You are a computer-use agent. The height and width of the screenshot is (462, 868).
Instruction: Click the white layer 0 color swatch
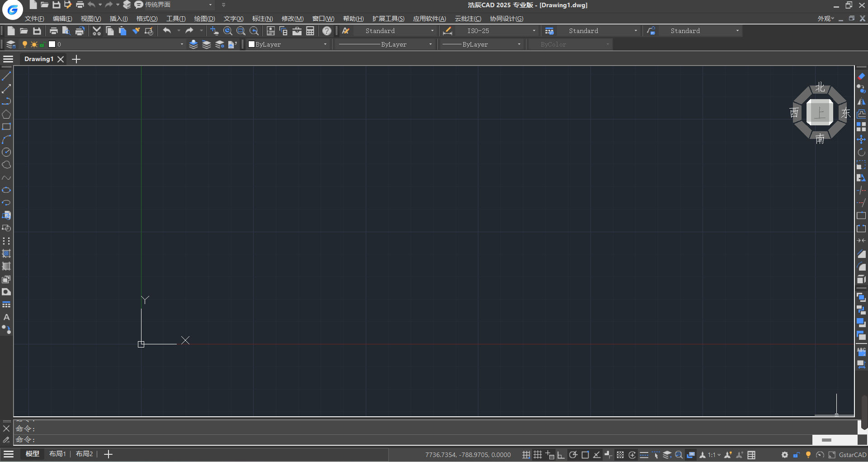52,44
